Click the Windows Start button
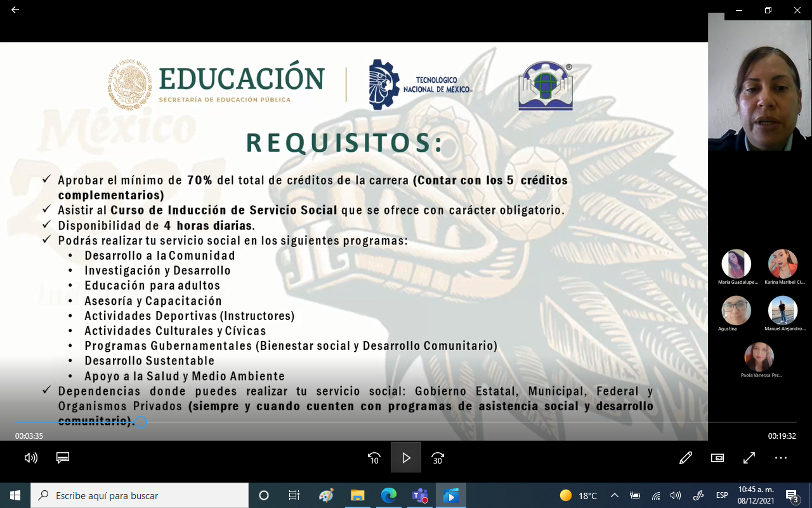The image size is (812, 508). [15, 495]
